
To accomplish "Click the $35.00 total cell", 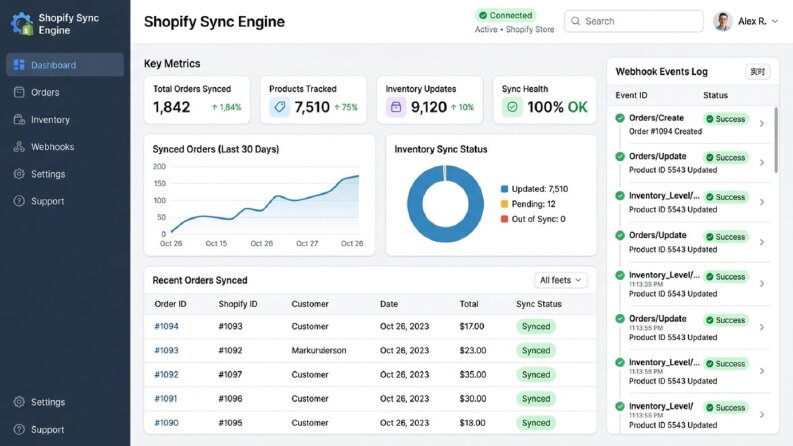I will 473,375.
